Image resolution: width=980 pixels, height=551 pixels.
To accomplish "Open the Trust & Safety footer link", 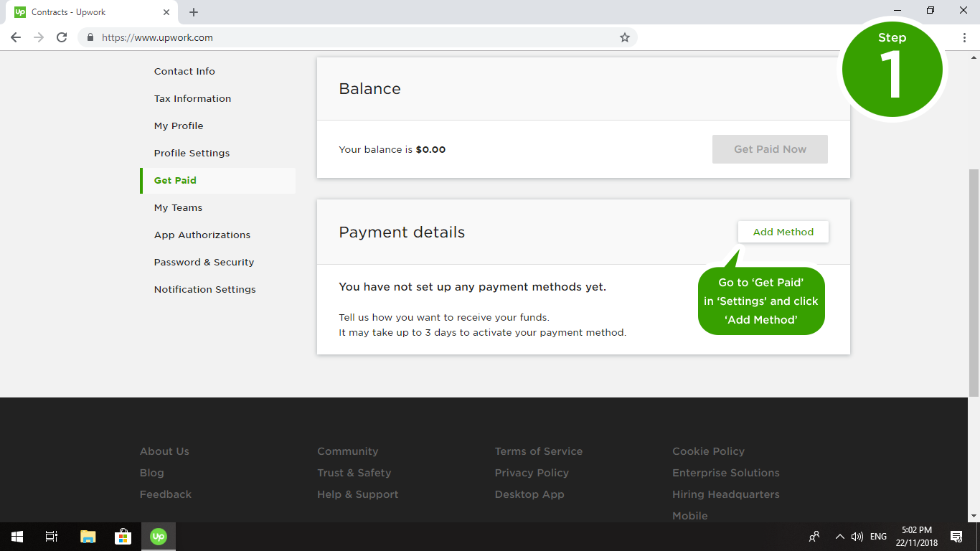I will [x=354, y=473].
